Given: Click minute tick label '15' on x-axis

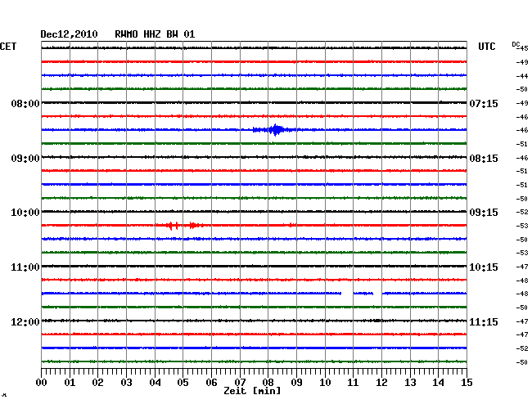Looking at the screenshot, I should tap(467, 383).
